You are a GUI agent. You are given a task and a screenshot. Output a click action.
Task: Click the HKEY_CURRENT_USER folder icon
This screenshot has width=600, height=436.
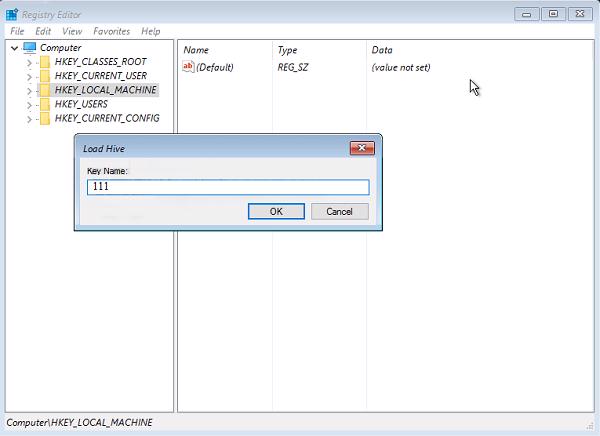click(x=45, y=76)
